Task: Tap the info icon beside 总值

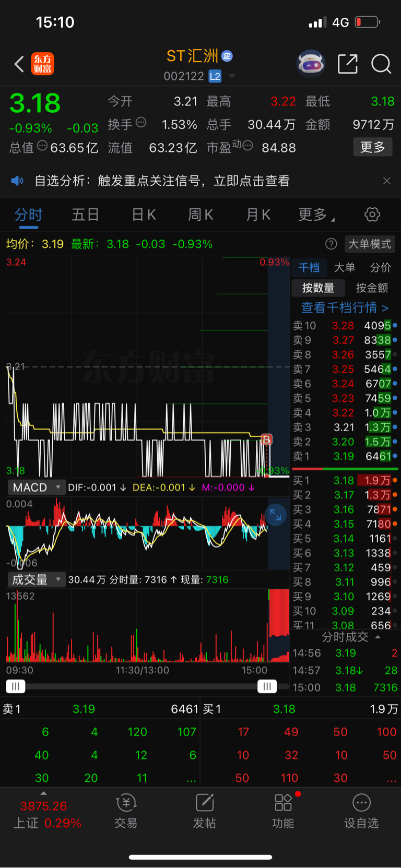Action: tap(42, 146)
